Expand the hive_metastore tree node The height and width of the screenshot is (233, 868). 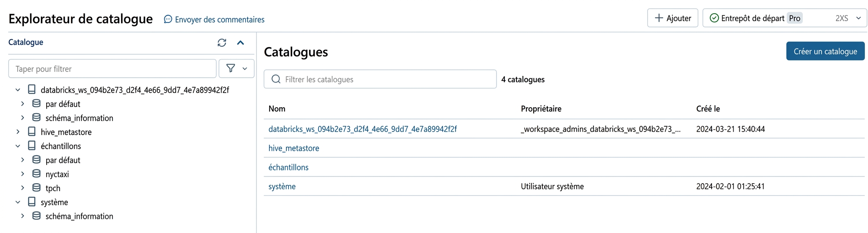pos(18,132)
